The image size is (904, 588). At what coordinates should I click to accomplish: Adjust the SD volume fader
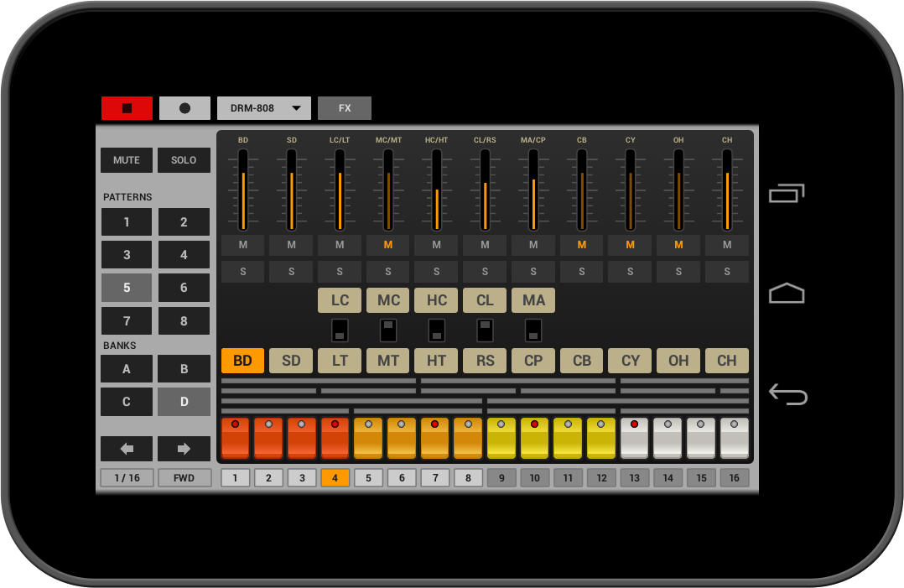pyautogui.click(x=292, y=190)
